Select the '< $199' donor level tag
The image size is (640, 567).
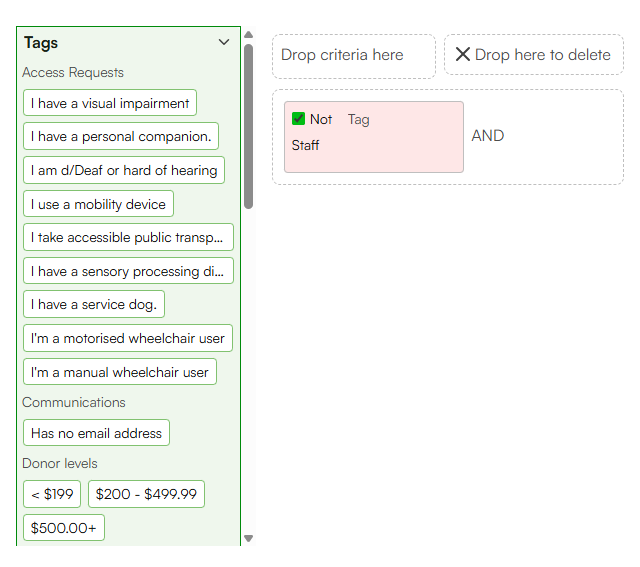[52, 494]
